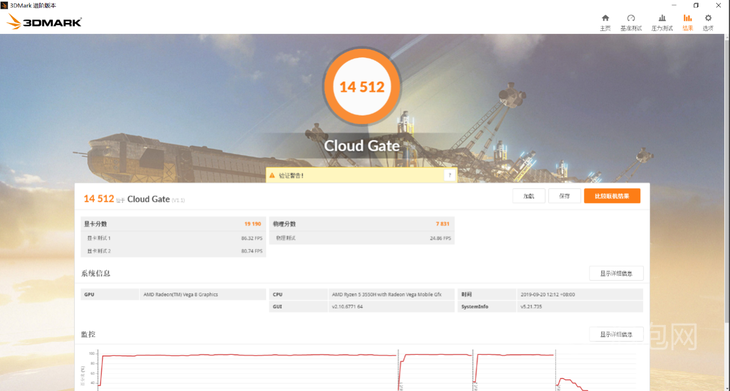Click the question mark on validation warning
This screenshot has width=730, height=391.
[449, 175]
